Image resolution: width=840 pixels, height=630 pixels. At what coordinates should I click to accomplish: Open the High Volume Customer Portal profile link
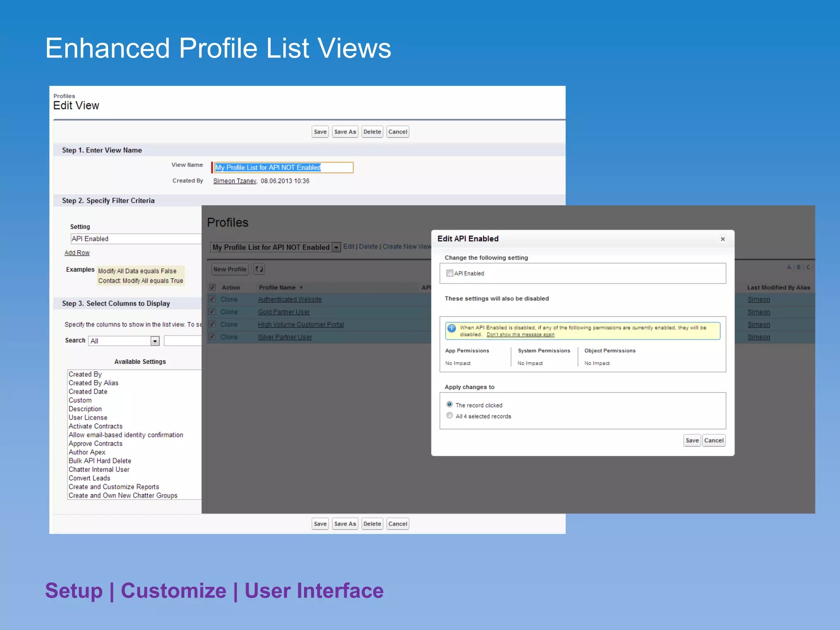(x=301, y=324)
